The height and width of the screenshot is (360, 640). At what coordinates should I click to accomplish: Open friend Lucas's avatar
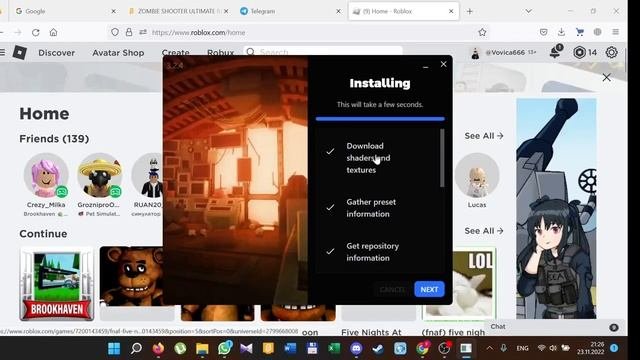point(477,176)
